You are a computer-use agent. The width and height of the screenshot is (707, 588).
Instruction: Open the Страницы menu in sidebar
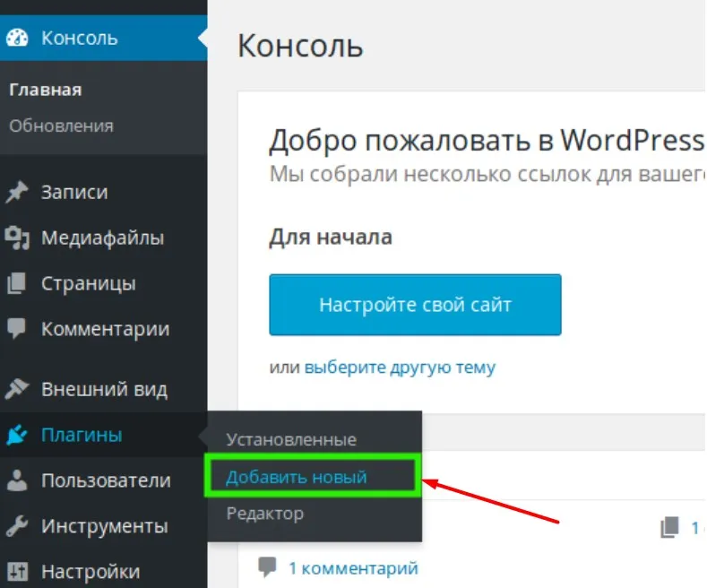click(x=104, y=283)
